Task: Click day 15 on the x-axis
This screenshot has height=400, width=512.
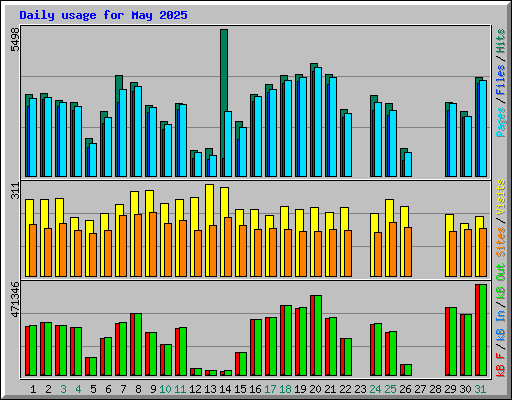Action: (240, 389)
